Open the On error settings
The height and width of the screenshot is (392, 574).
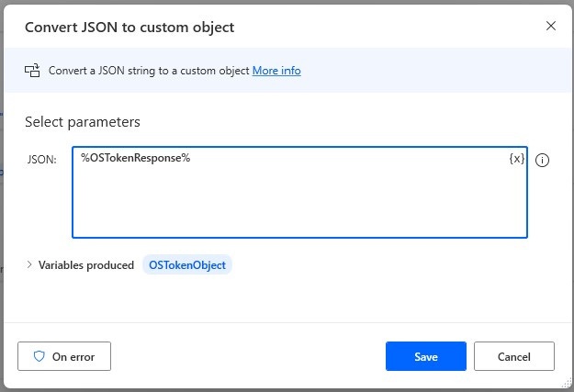click(64, 356)
